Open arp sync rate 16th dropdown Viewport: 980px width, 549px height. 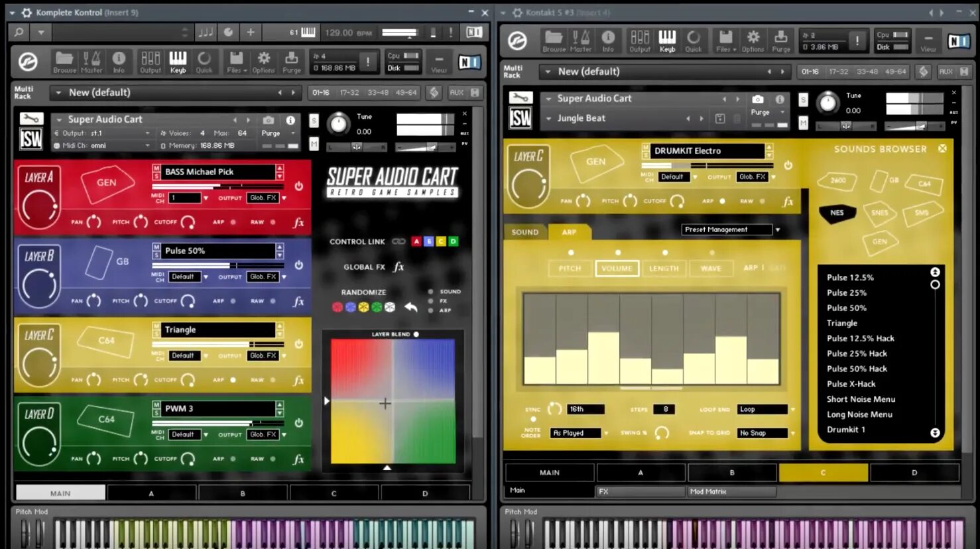coord(585,409)
